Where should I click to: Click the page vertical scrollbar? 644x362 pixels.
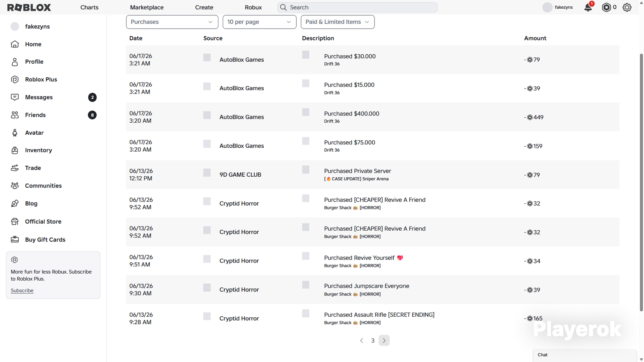point(641,182)
